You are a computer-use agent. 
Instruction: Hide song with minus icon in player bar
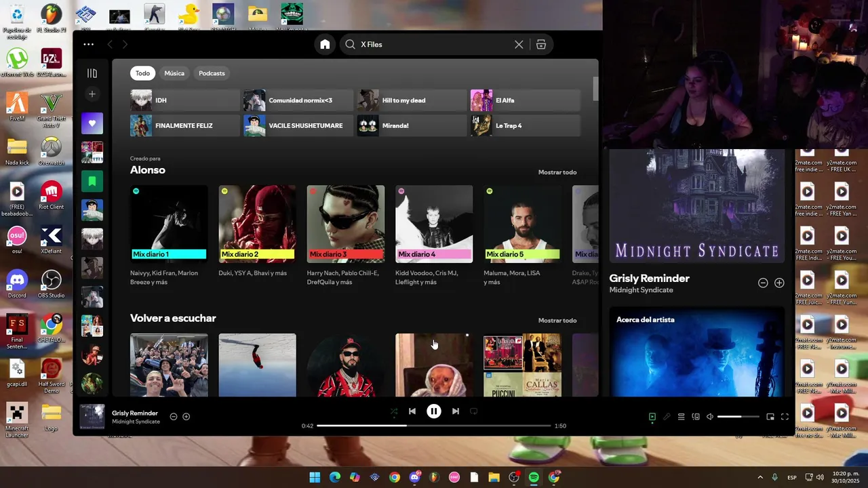point(174,417)
